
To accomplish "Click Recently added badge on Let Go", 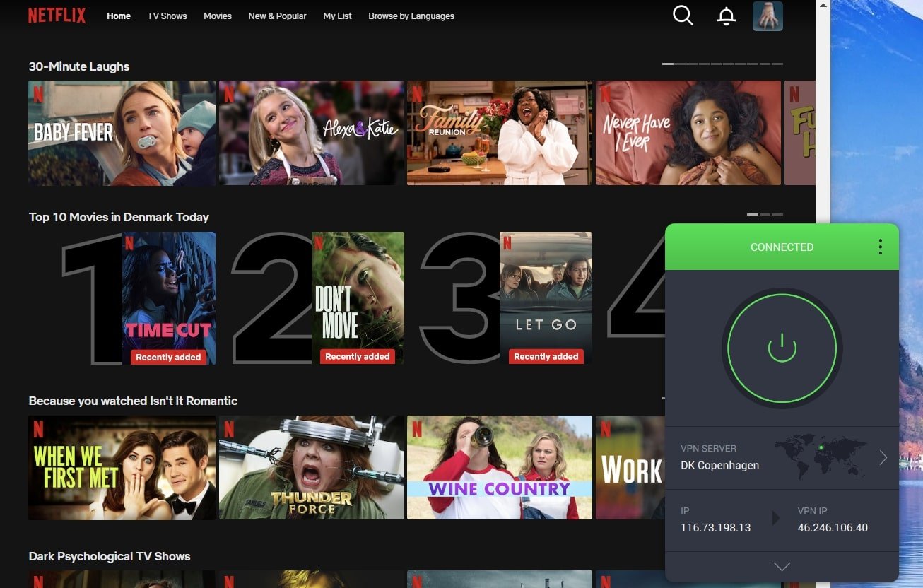I will (x=546, y=357).
